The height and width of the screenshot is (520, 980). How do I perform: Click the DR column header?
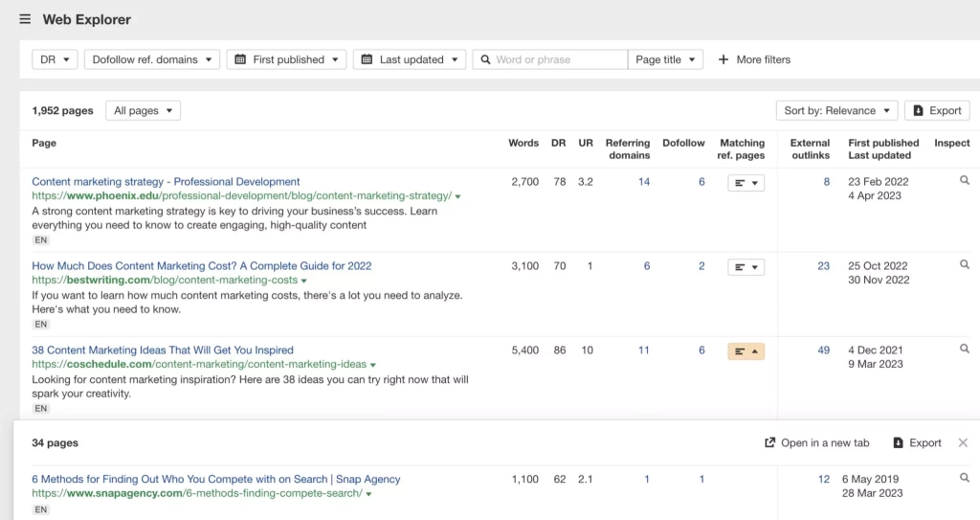tap(558, 143)
